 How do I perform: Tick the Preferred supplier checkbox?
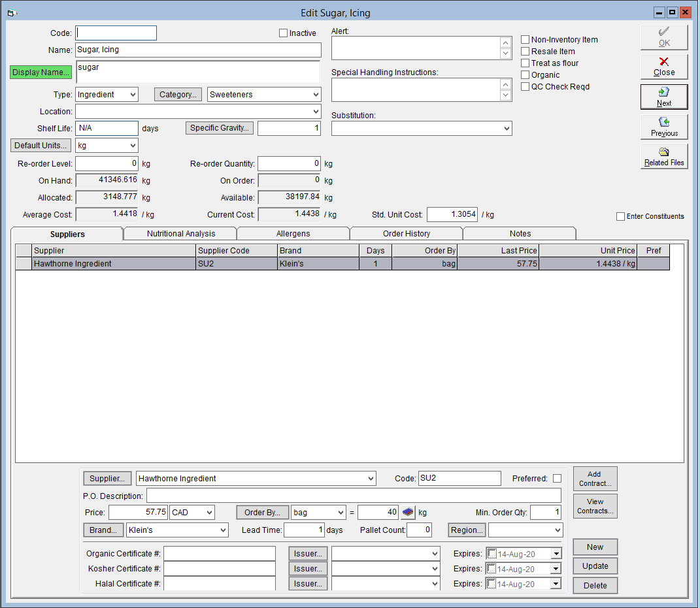point(557,478)
